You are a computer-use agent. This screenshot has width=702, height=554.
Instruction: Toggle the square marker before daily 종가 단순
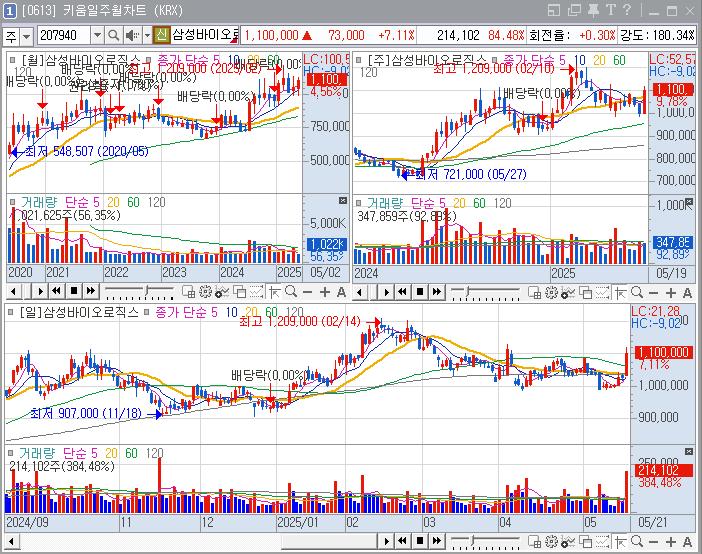tap(146, 312)
